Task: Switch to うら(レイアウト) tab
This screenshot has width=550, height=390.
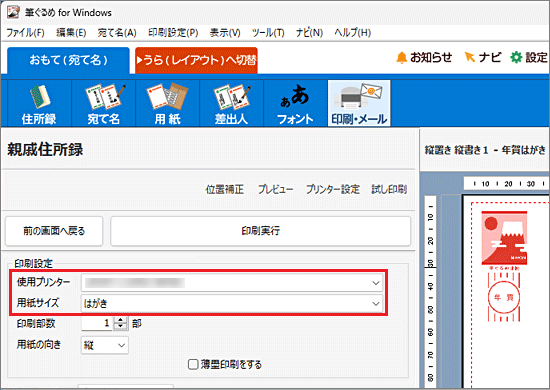Action: (196, 60)
